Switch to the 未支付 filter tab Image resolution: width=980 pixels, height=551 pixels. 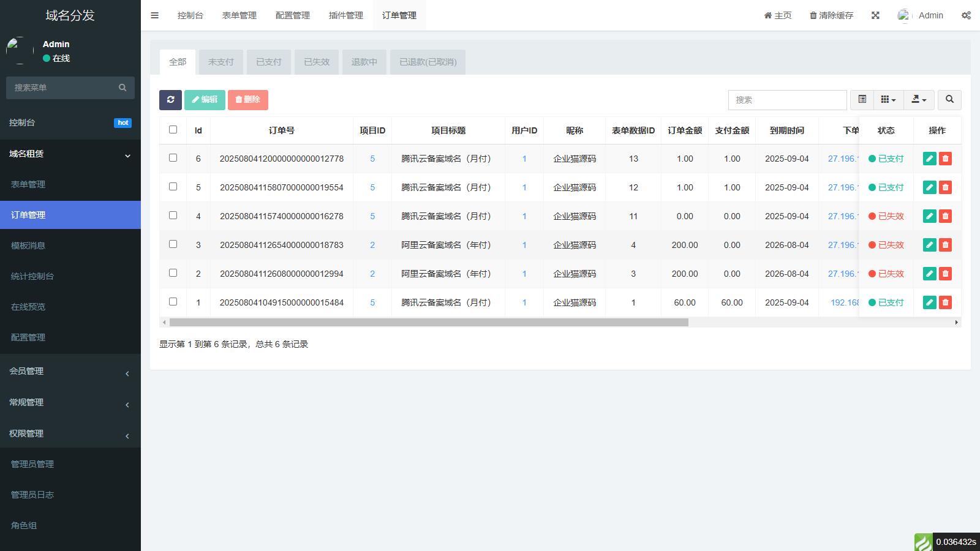[x=221, y=62]
